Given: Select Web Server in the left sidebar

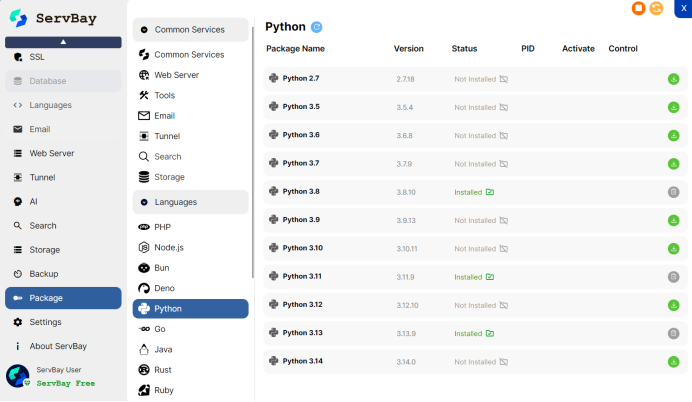Looking at the screenshot, I should pyautogui.click(x=63, y=153).
